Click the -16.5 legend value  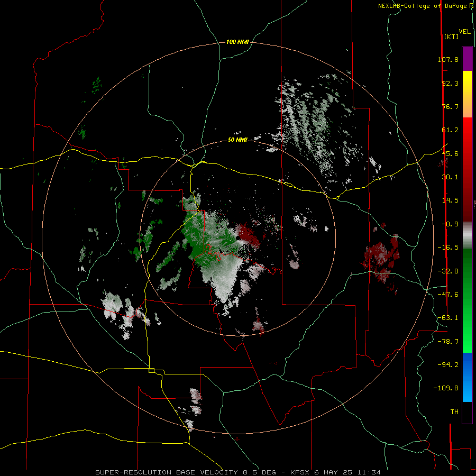pos(448,248)
